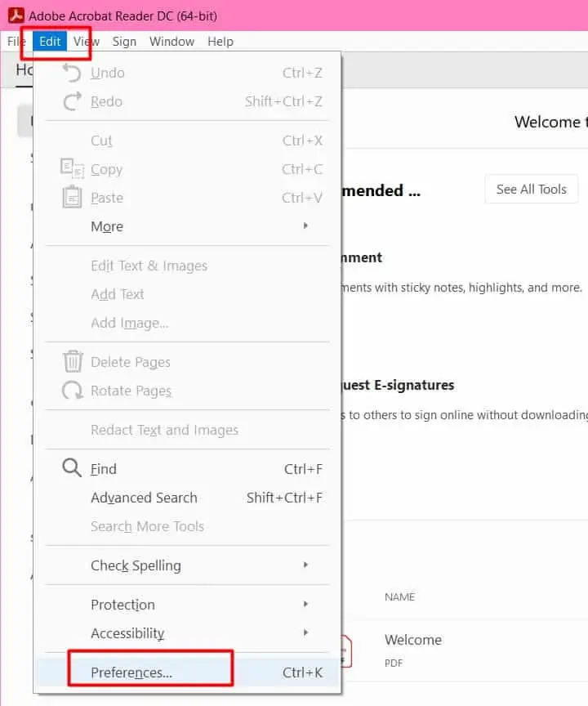Open the Welcome PDF document
The width and height of the screenshot is (588, 706).
click(x=413, y=640)
